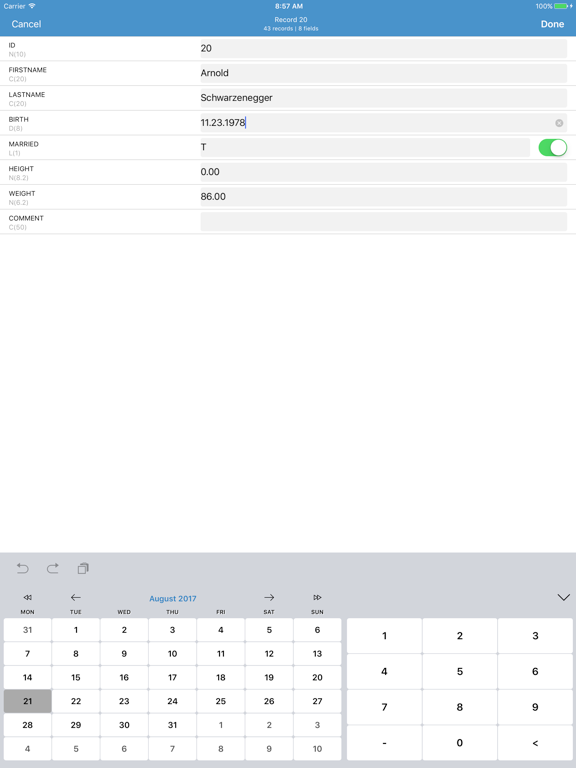Jump back a year with double-left arrow

click(x=27, y=598)
